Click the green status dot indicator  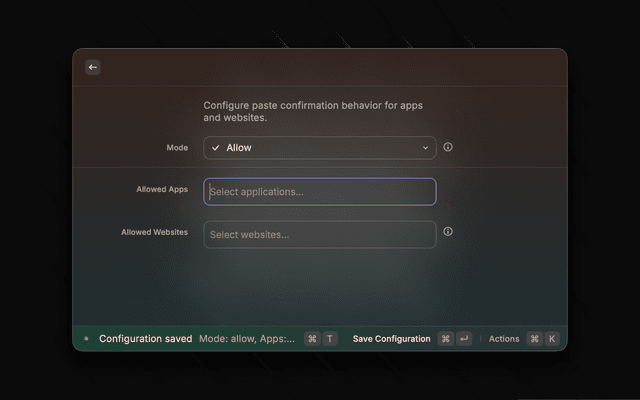(x=86, y=339)
